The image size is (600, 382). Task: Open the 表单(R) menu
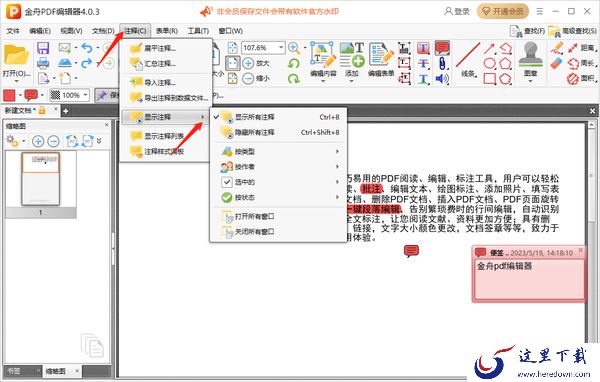click(166, 31)
